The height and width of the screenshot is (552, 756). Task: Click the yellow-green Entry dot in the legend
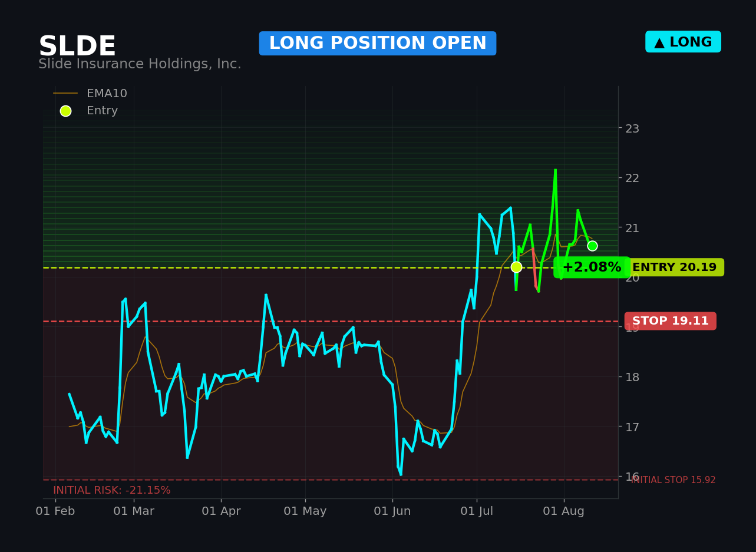pyautogui.click(x=65, y=111)
